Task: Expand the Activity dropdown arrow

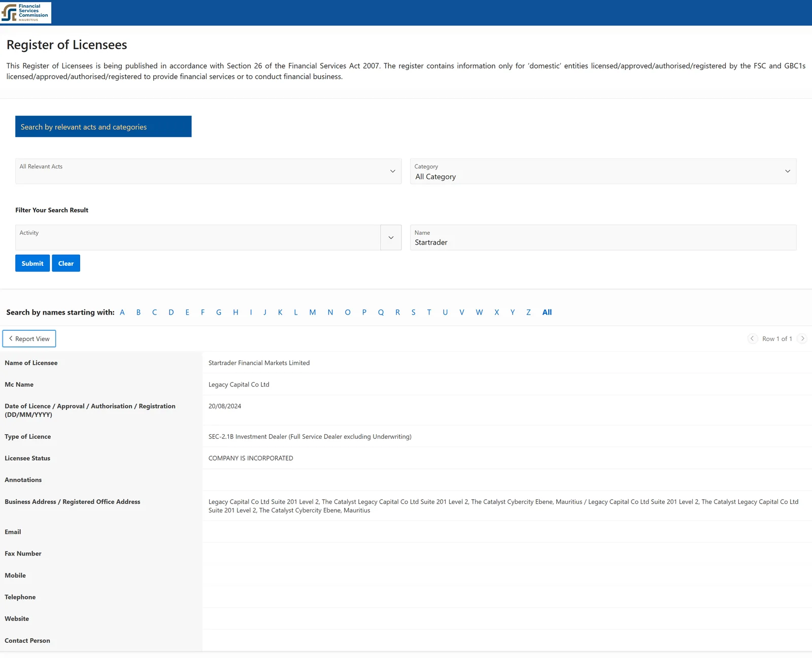Action: (391, 237)
